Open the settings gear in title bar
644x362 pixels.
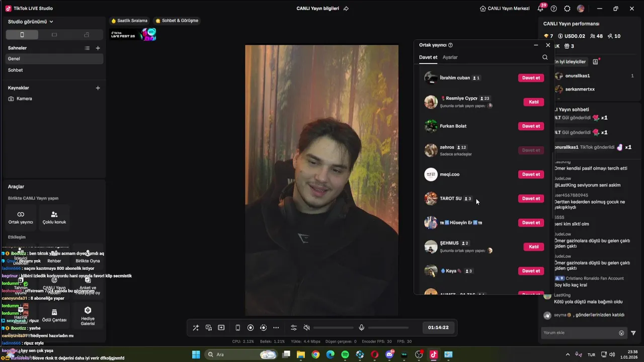click(x=568, y=9)
